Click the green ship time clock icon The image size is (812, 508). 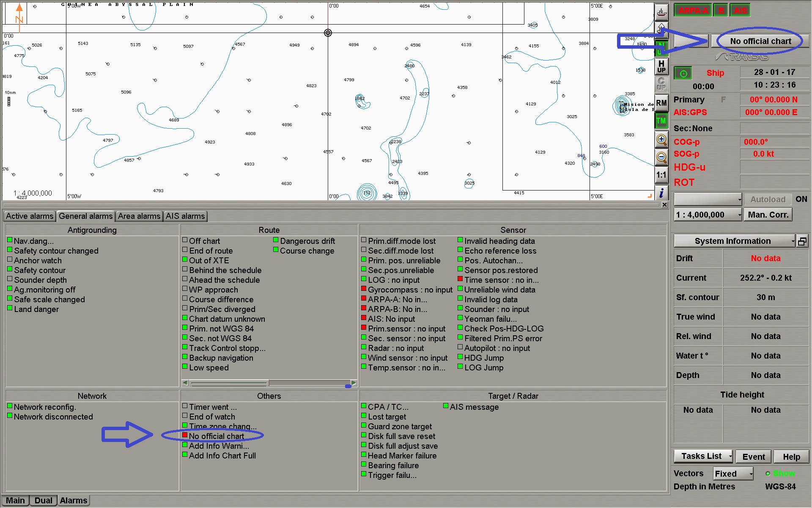[683, 73]
